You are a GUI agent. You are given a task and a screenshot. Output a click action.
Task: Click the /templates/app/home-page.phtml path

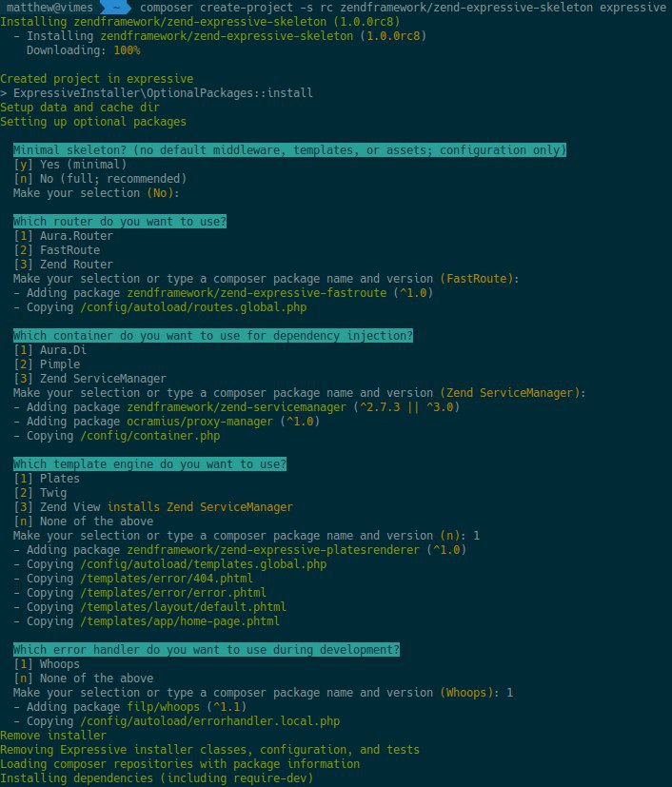pos(180,621)
